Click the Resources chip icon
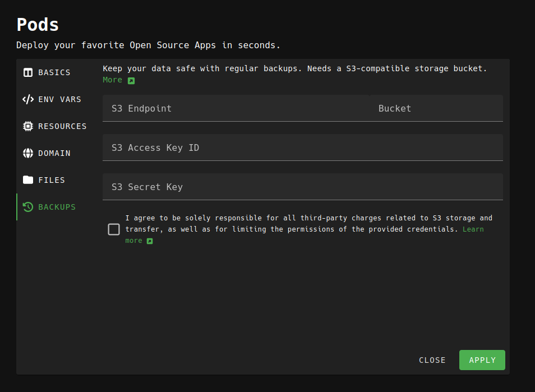 28,126
